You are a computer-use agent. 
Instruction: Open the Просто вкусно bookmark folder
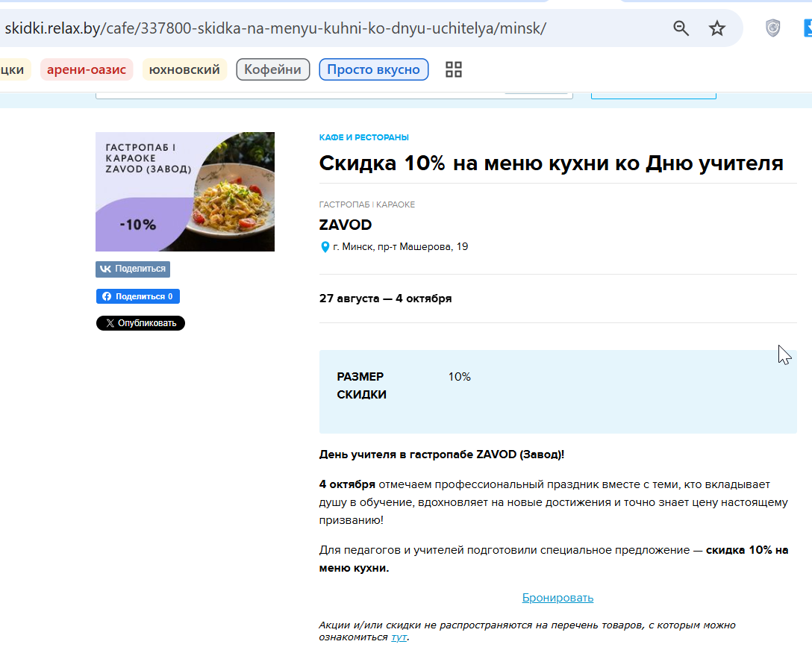[x=373, y=69]
